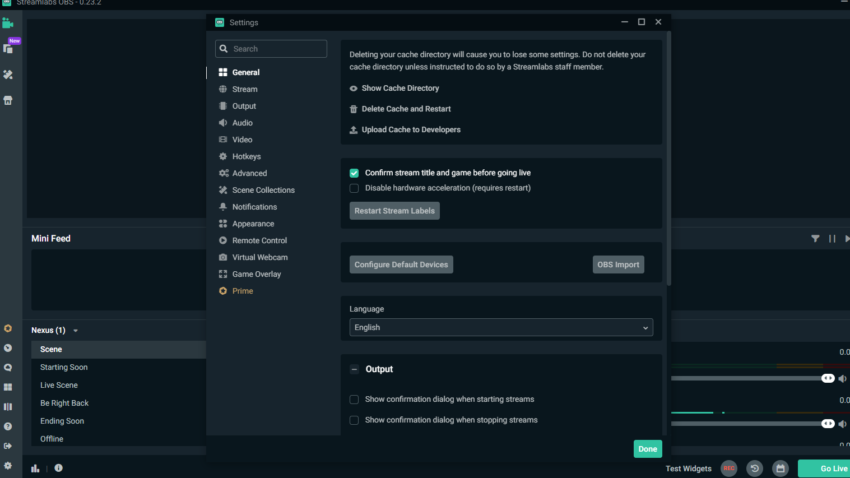Click the info circle icon in footer
This screenshot has width=850, height=478.
pos(59,468)
